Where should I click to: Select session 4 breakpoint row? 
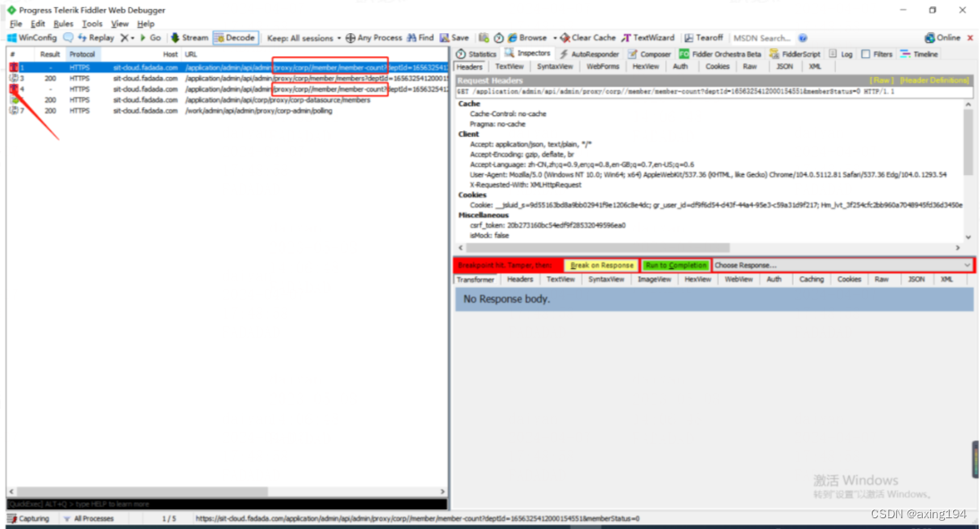(x=227, y=89)
